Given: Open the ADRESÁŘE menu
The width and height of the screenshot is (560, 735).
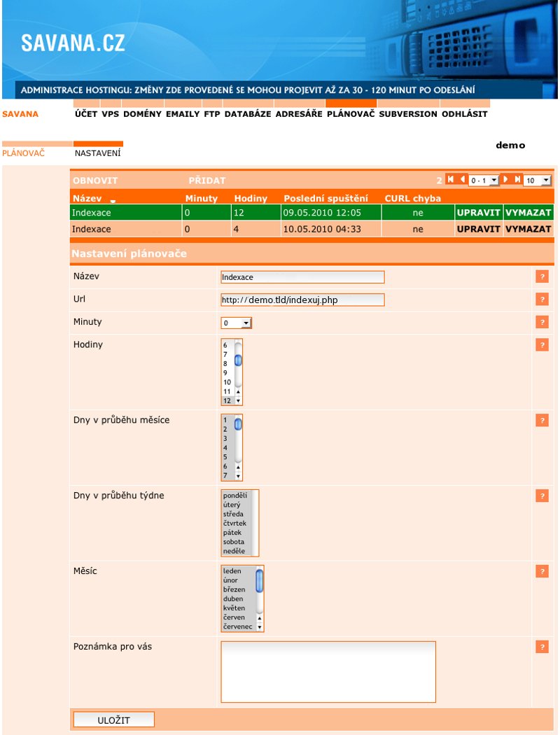Looking at the screenshot, I should 299,114.
